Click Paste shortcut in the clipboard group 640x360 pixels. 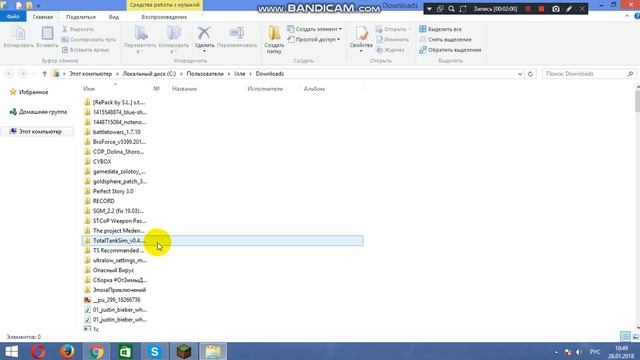[x=85, y=50]
